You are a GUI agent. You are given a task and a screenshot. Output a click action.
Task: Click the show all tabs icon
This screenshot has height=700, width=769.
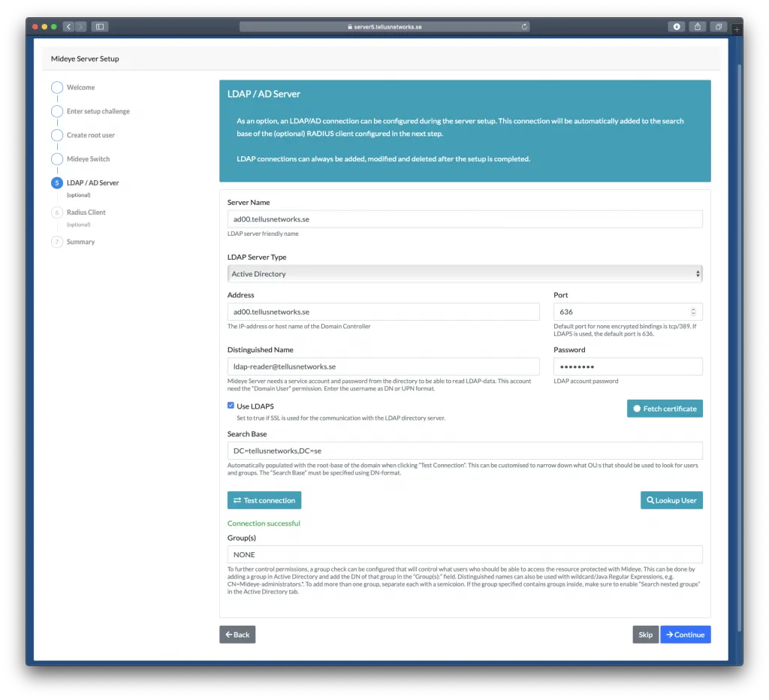pyautogui.click(x=718, y=26)
